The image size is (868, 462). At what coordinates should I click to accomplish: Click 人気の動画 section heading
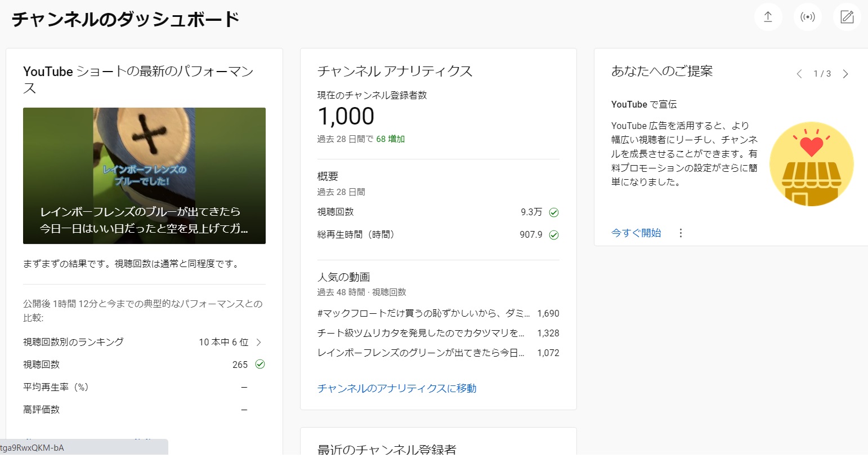click(x=343, y=277)
